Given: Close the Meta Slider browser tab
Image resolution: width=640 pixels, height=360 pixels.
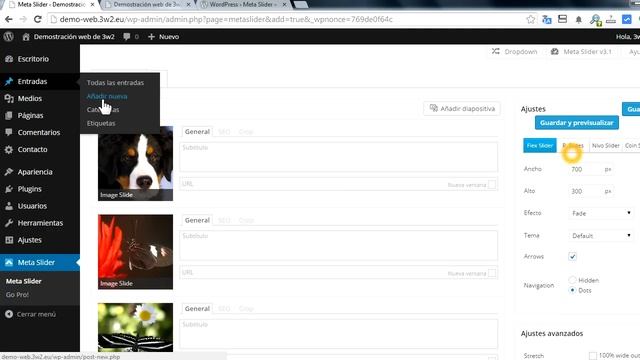Looking at the screenshot, I should click(93, 4).
